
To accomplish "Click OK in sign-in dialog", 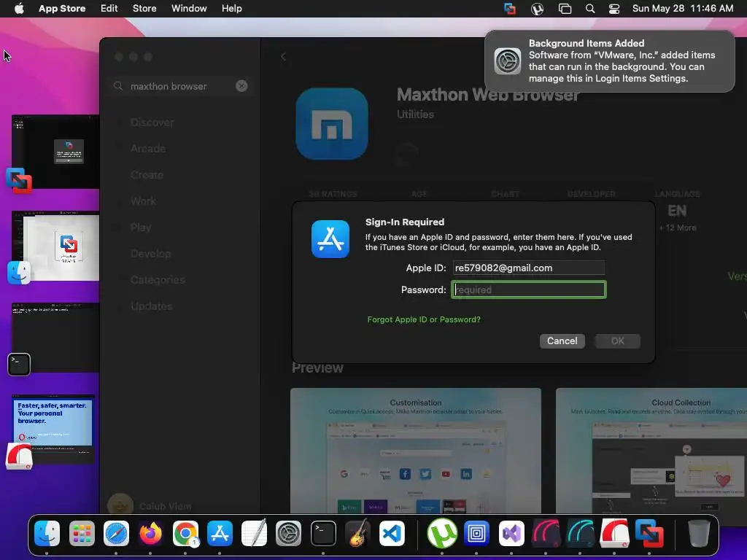I will click(x=617, y=341).
